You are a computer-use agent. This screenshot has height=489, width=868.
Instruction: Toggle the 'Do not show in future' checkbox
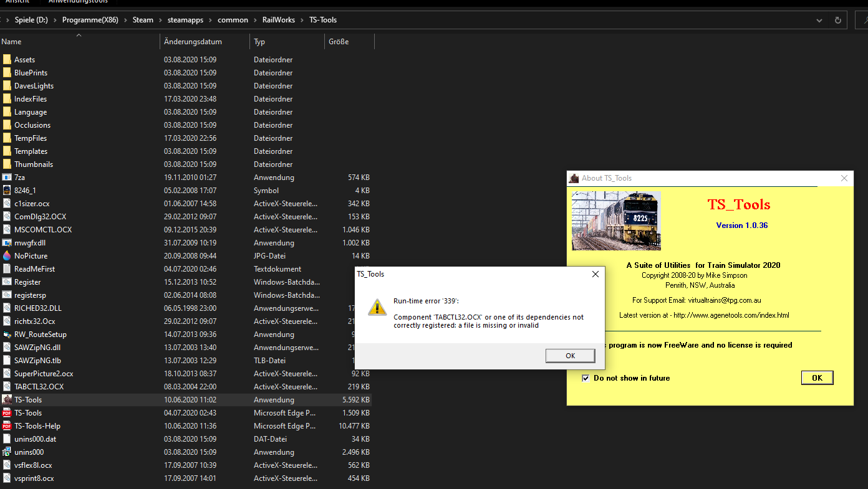pyautogui.click(x=585, y=378)
